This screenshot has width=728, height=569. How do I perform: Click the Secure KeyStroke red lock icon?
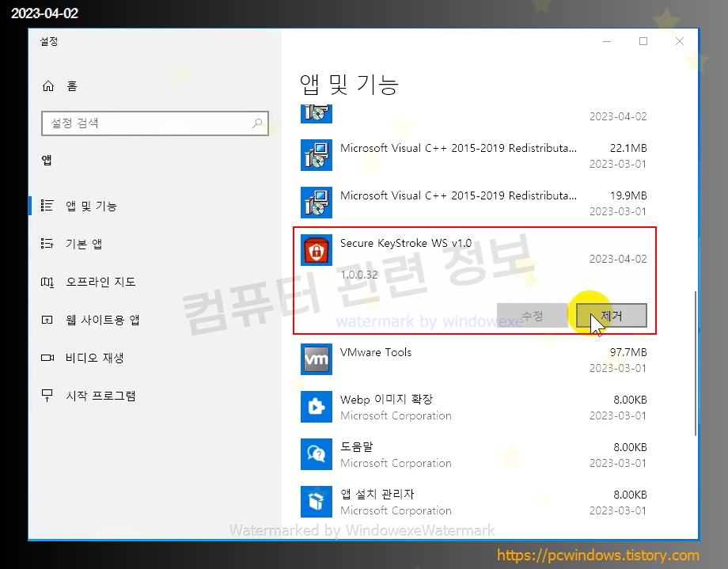[317, 250]
